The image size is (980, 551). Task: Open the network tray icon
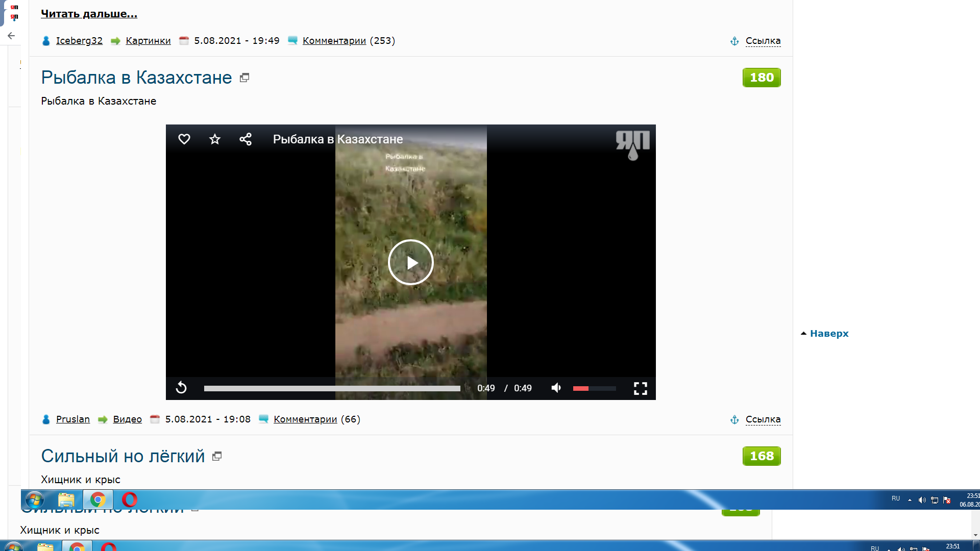pos(935,500)
